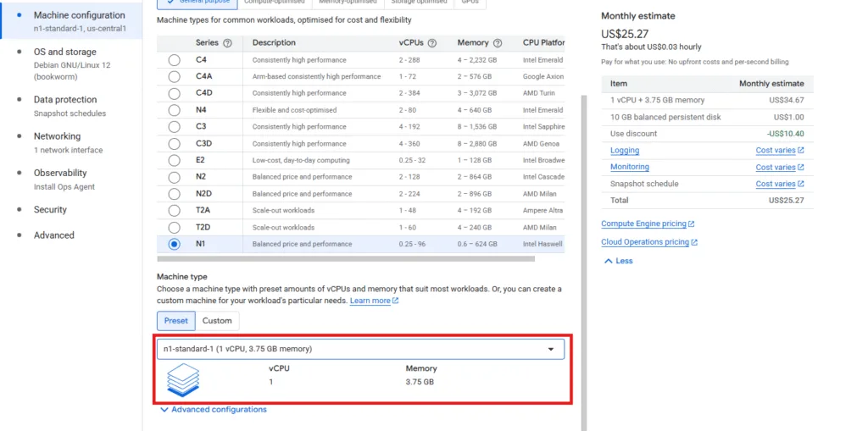Click the Description column header
Image resolution: width=868 pixels, height=431 pixels.
(x=274, y=42)
